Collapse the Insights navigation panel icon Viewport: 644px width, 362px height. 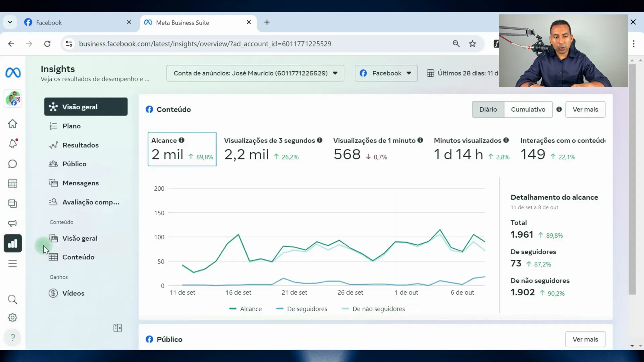pyautogui.click(x=118, y=328)
